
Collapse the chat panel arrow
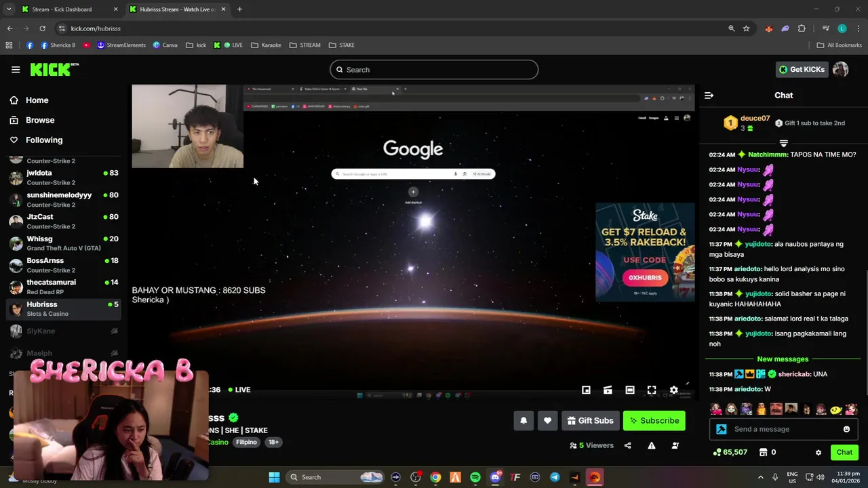pos(709,96)
